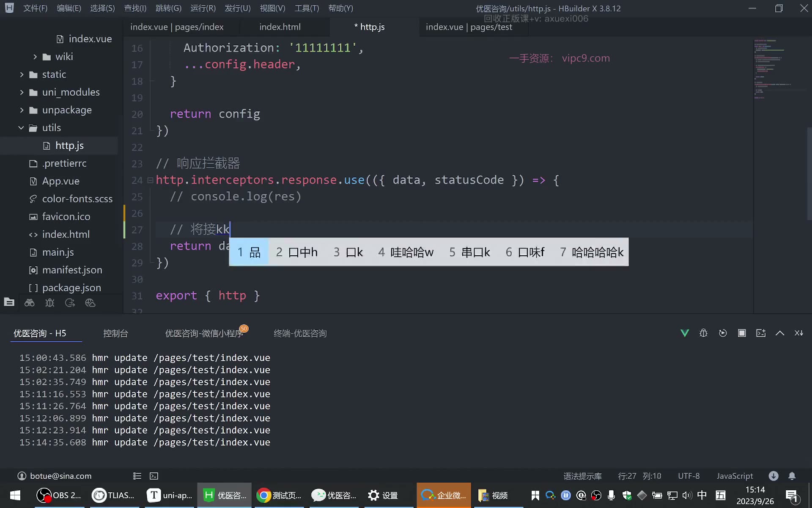Collapse the console panel with up arrow

[780, 333]
